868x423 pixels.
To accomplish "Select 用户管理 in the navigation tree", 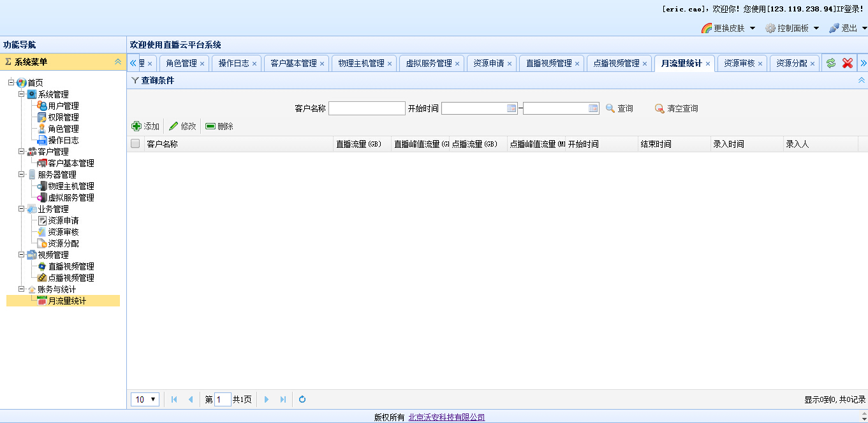I will tap(63, 106).
